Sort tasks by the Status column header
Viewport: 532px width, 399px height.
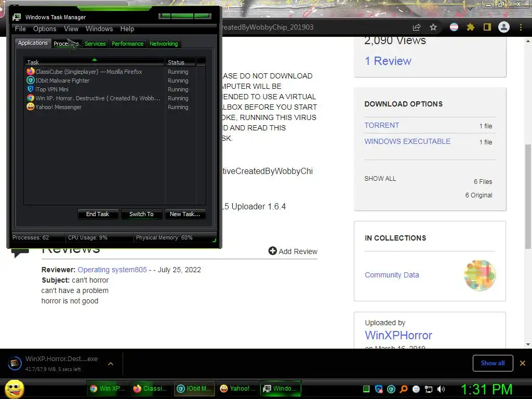180,62
